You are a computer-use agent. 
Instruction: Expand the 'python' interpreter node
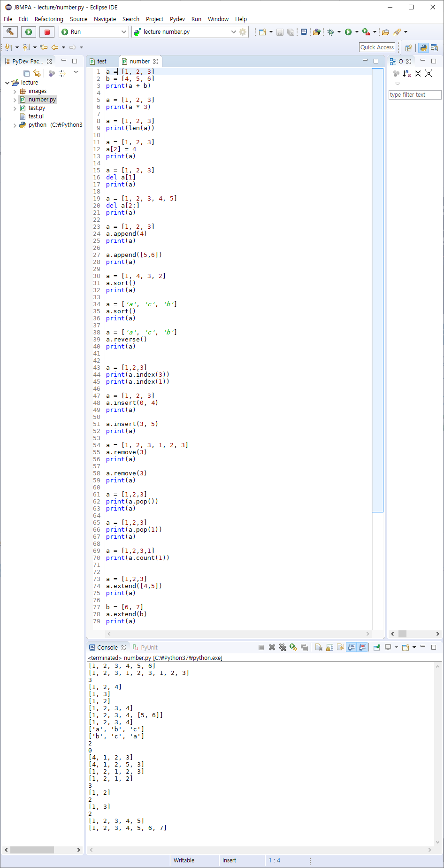15,125
